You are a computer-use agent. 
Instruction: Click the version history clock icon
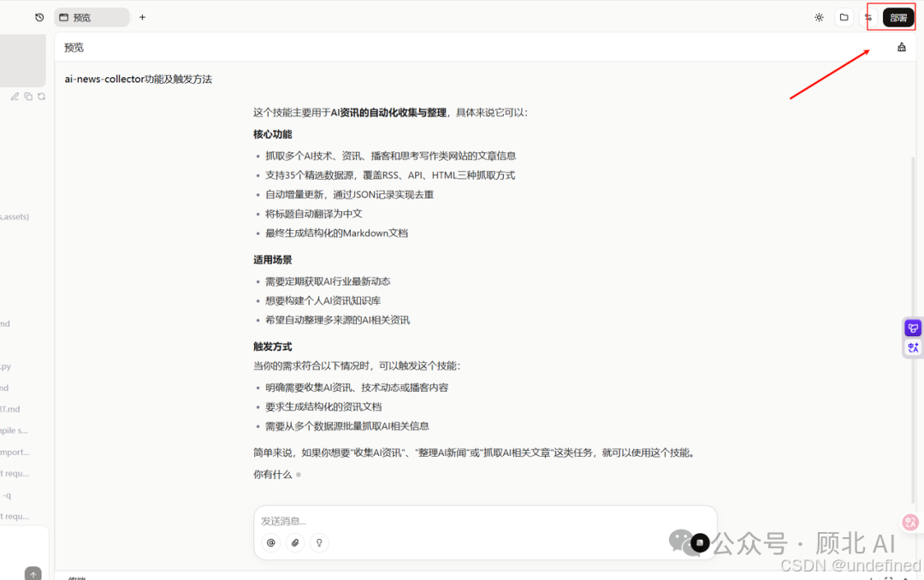(38, 16)
